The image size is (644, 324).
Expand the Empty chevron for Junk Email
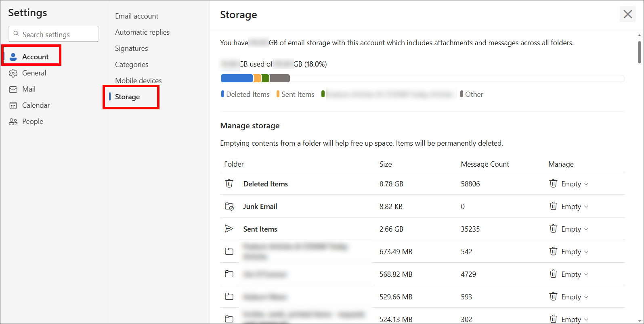coord(586,207)
